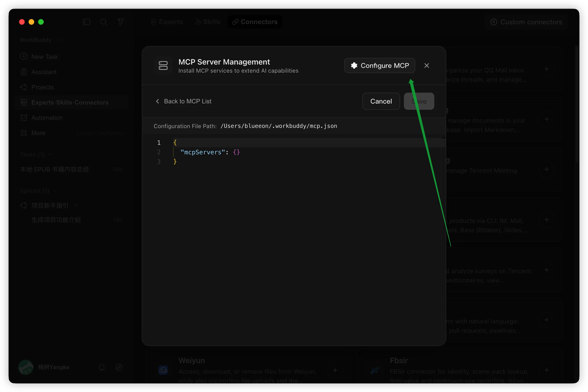Expand 项目新手指引 space chevron
This screenshot has width=588, height=392.
[x=76, y=206]
